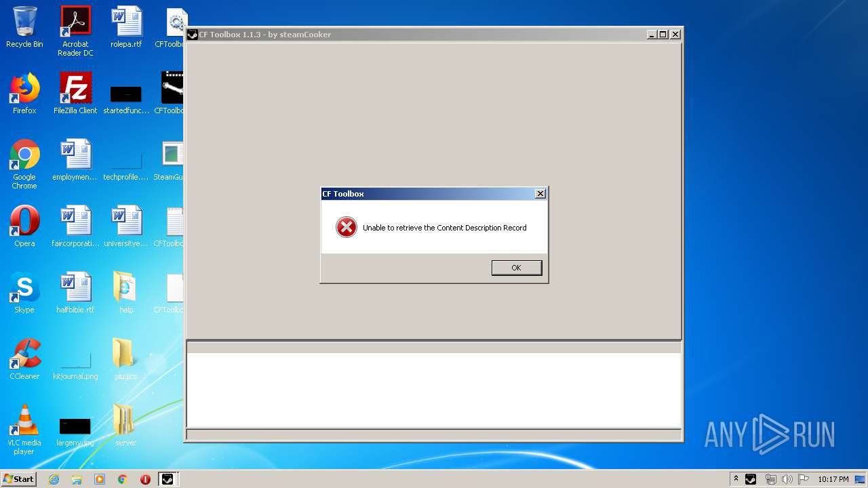Close the CF Toolbox 1.1.3 main window

675,35
